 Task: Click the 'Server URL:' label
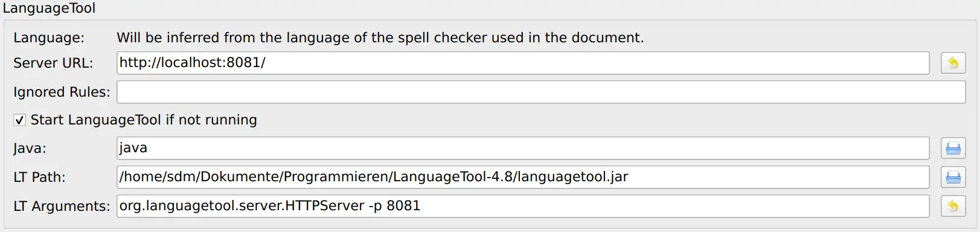pyautogui.click(x=53, y=63)
